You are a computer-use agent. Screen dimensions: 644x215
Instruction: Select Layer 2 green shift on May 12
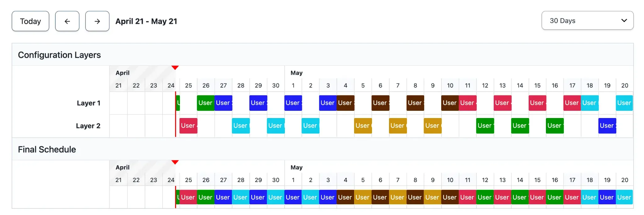(x=485, y=126)
